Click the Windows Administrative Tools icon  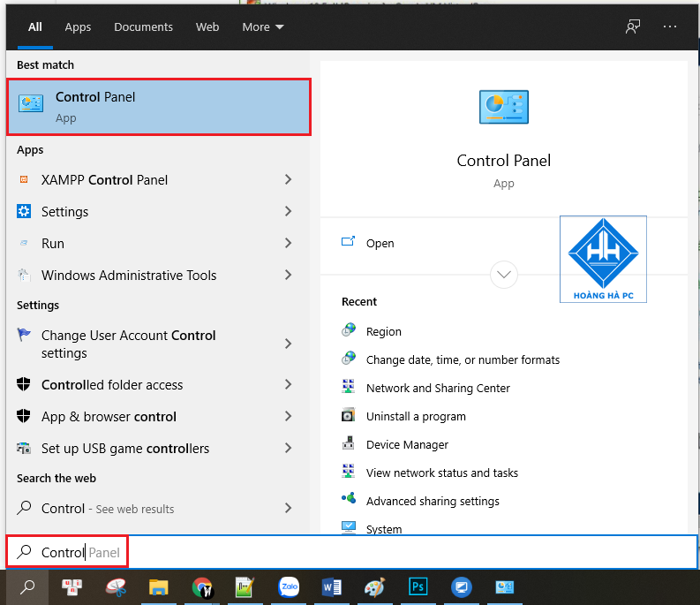pyautogui.click(x=24, y=275)
